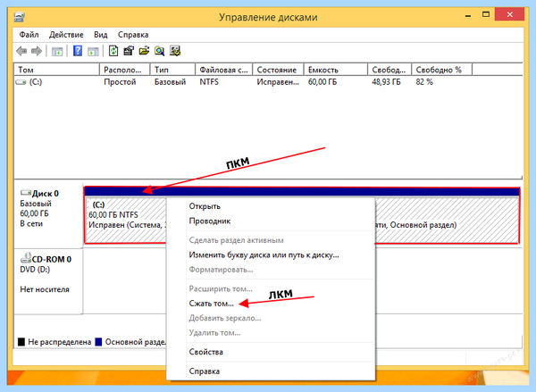Sort by the Емкость column header
Image resolution: width=536 pixels, height=392 pixels.
pos(336,70)
